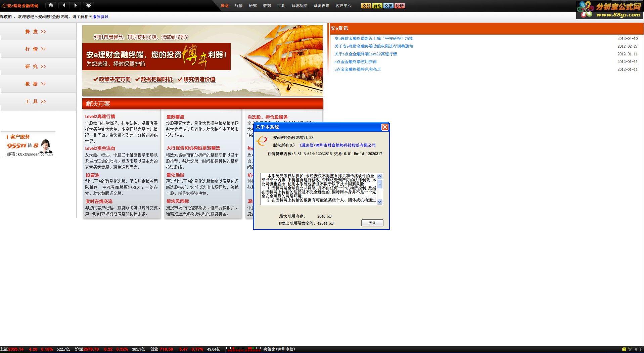Click the 安e理财金融终端 logo

[20, 6]
